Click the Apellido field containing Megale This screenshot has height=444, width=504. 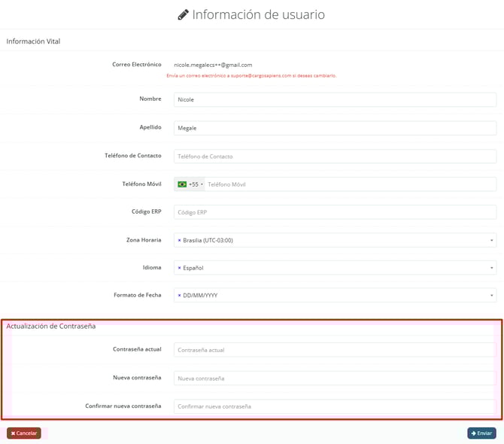335,128
